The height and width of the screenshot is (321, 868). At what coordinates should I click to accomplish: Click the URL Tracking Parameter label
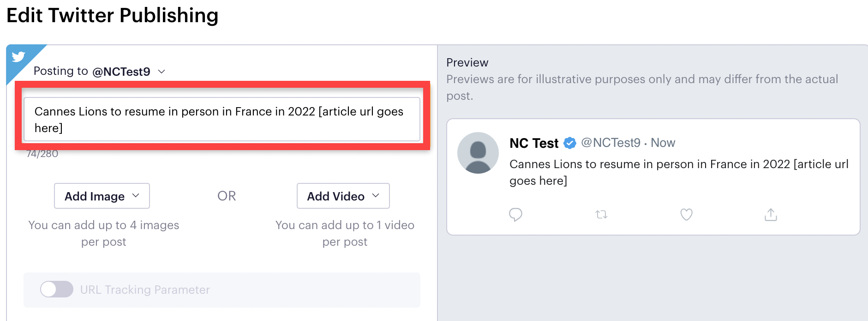[145, 290]
